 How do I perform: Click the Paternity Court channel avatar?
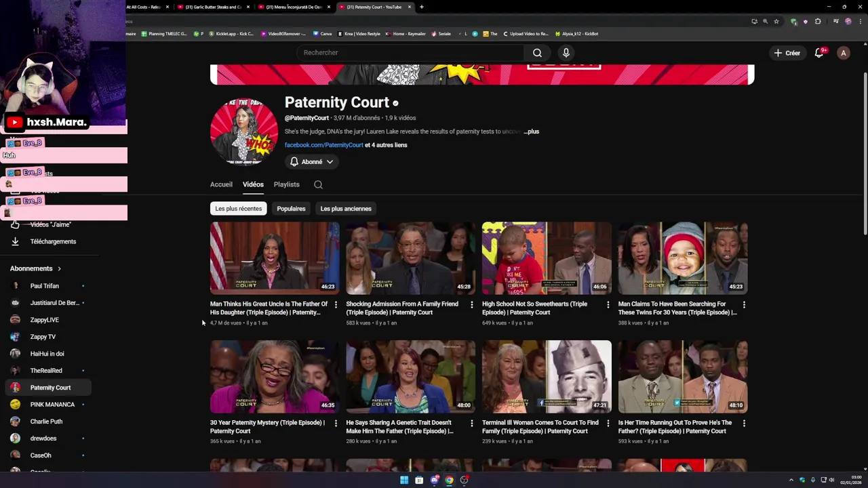(x=244, y=131)
